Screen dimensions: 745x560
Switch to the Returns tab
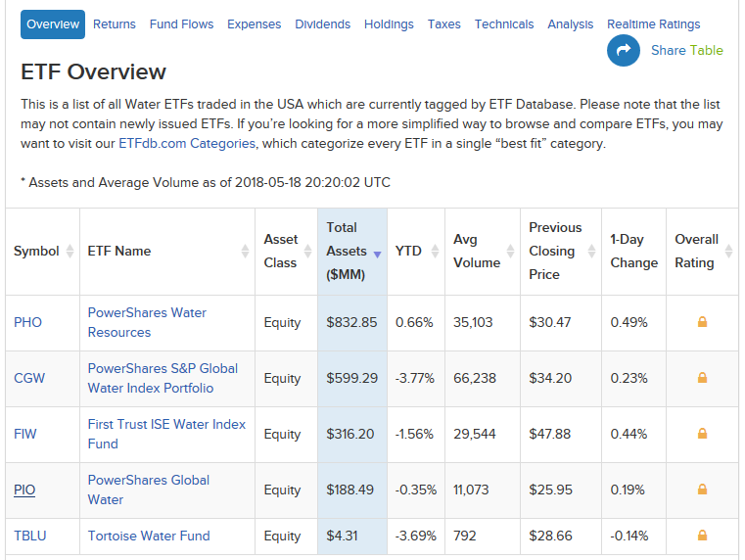pyautogui.click(x=115, y=24)
